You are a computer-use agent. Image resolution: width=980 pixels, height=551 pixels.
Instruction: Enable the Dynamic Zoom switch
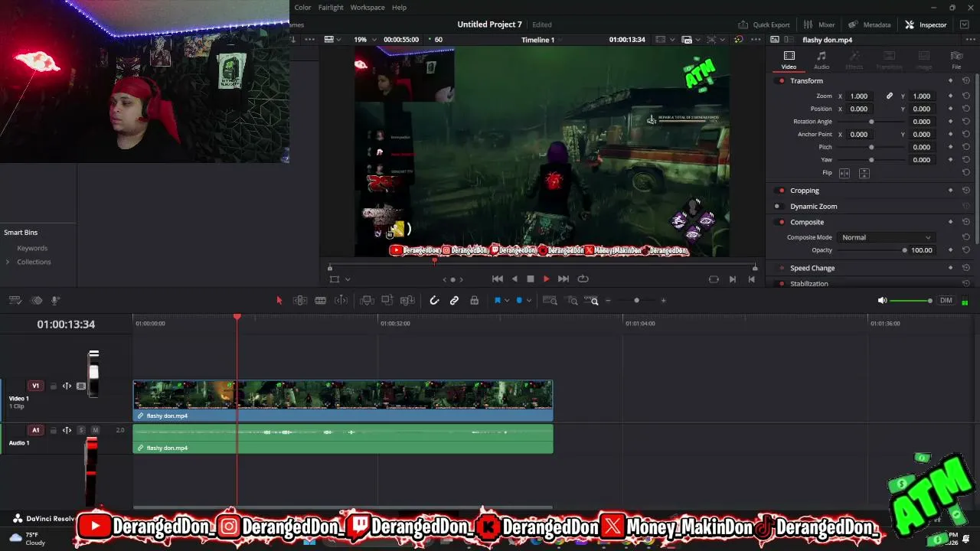pos(778,207)
